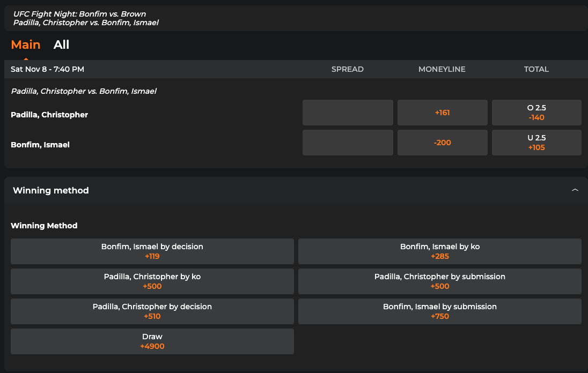
Task: Select Bonfim, Ismael by ko +285
Action: pyautogui.click(x=440, y=251)
